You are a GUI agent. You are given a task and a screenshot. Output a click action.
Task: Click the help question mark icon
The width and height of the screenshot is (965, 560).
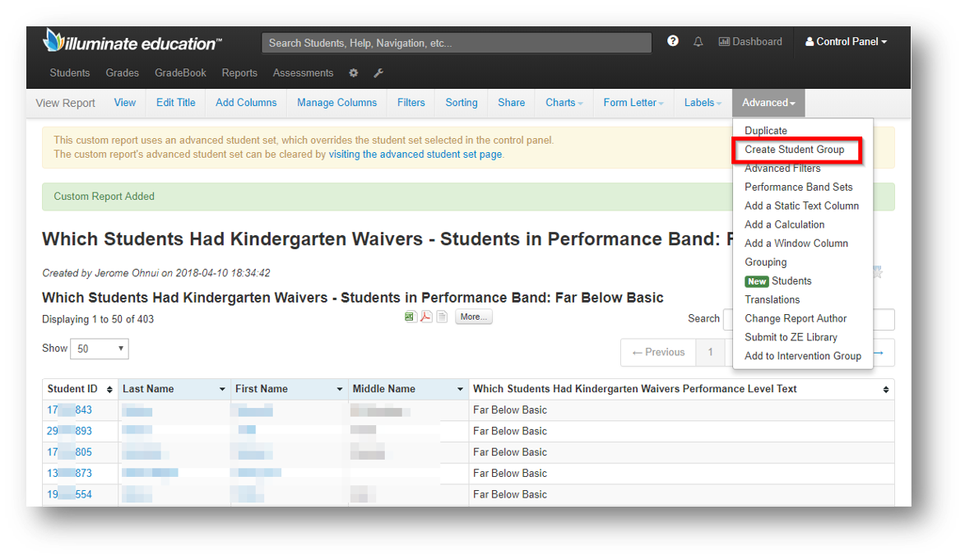(x=673, y=41)
